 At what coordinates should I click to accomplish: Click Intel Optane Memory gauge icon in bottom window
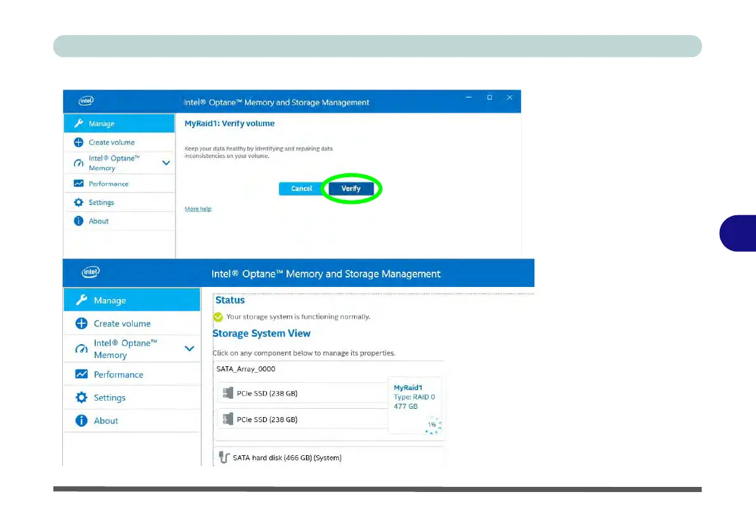coord(81,349)
